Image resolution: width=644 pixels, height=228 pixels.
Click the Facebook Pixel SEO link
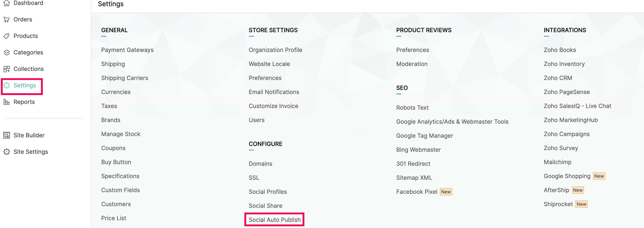click(416, 192)
